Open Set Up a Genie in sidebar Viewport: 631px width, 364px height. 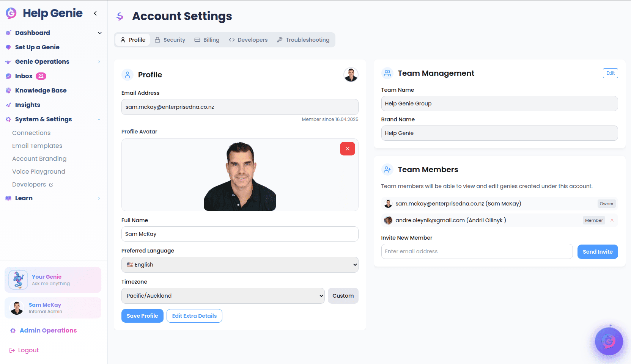pyautogui.click(x=37, y=47)
